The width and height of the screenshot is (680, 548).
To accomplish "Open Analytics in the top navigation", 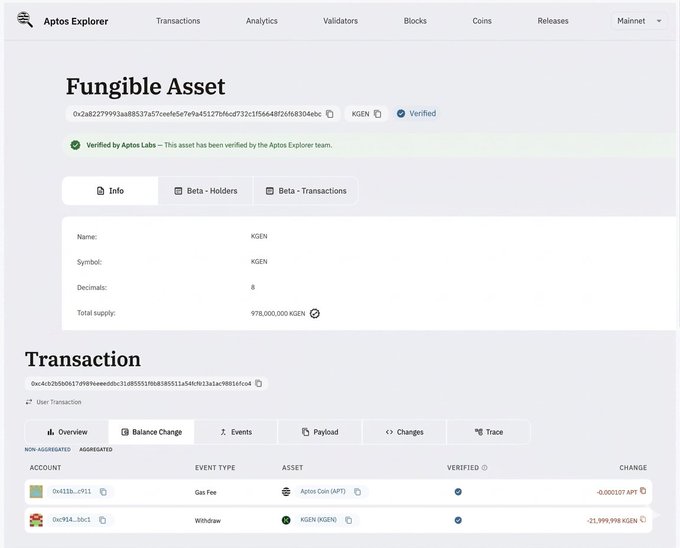I will [262, 21].
